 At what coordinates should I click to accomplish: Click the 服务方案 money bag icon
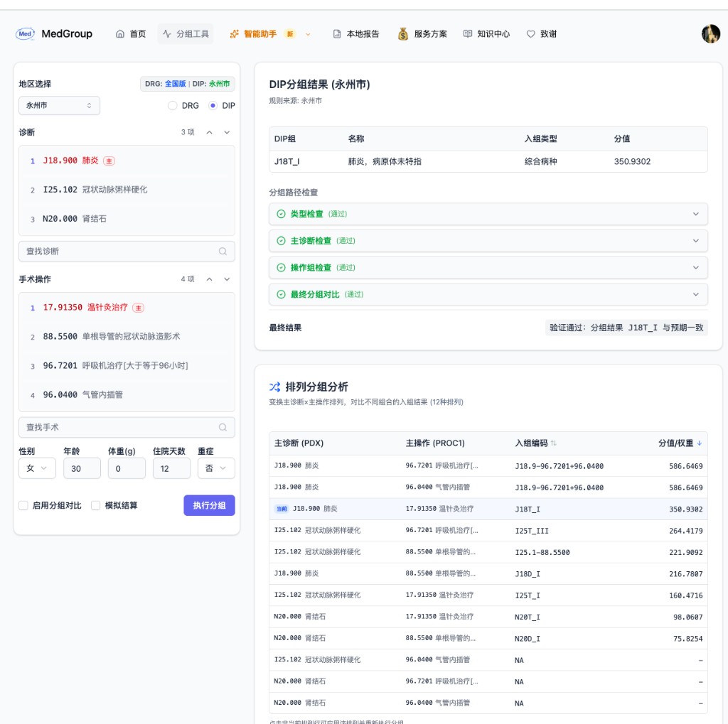402,33
